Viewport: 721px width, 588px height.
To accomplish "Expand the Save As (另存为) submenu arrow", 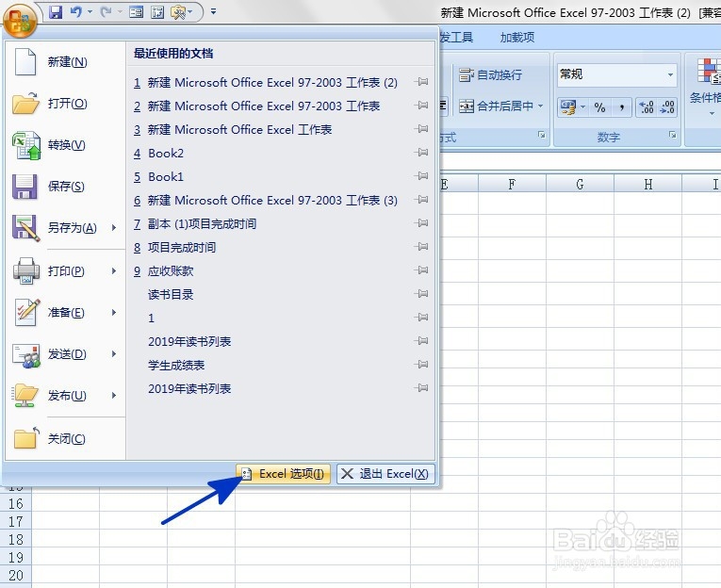I will 114,228.
